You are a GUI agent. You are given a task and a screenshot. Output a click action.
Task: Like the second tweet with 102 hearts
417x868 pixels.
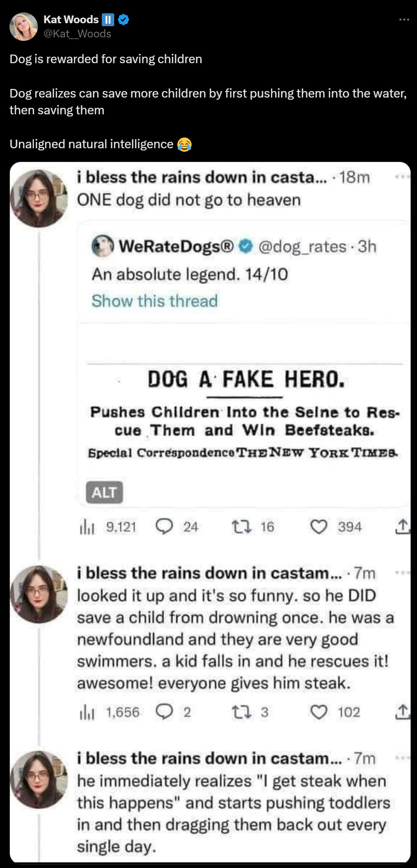click(x=319, y=712)
